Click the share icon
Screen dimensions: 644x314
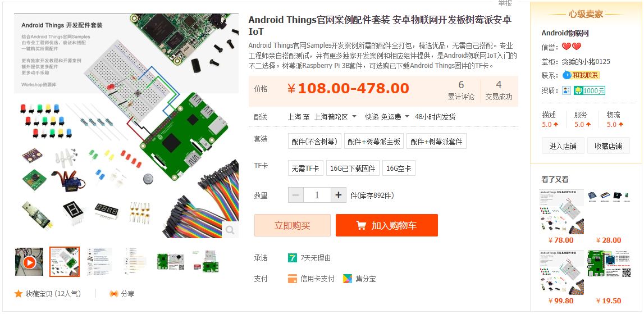tap(114, 293)
